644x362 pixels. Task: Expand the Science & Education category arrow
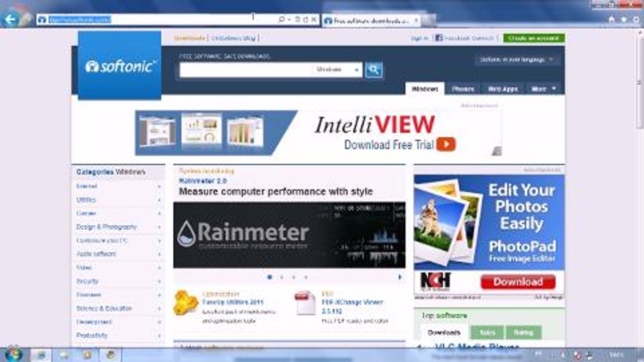pyautogui.click(x=159, y=309)
